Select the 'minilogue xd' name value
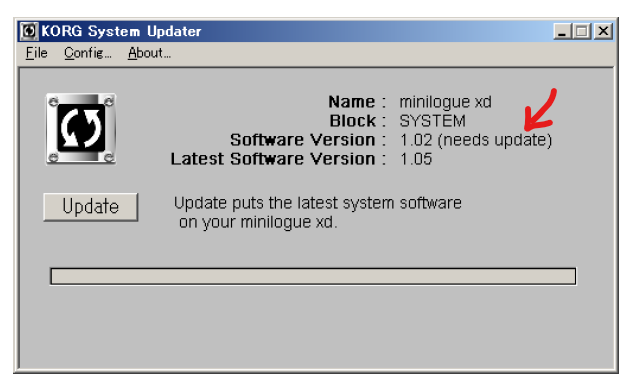The height and width of the screenshot is (384, 629). pos(445,102)
